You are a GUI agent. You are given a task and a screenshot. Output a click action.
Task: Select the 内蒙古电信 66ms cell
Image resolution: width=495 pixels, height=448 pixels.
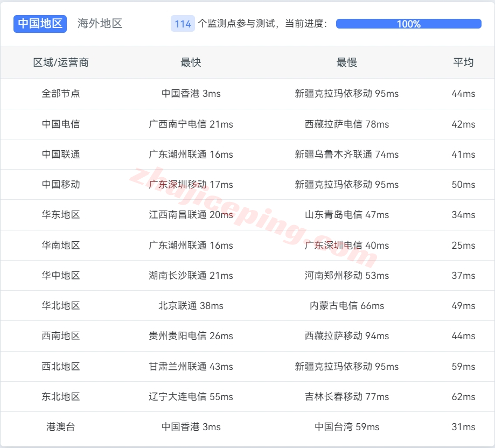(x=346, y=306)
